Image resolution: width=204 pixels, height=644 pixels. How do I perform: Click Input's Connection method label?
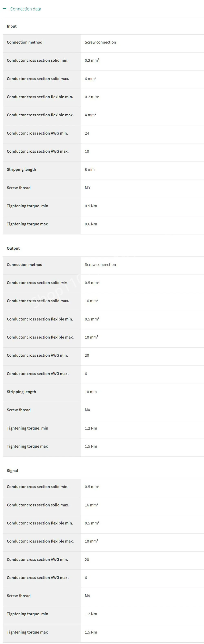pyautogui.click(x=24, y=42)
